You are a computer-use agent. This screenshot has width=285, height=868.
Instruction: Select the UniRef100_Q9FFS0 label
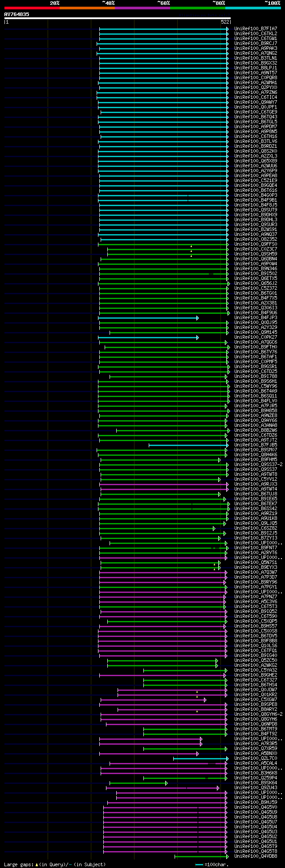click(x=256, y=244)
